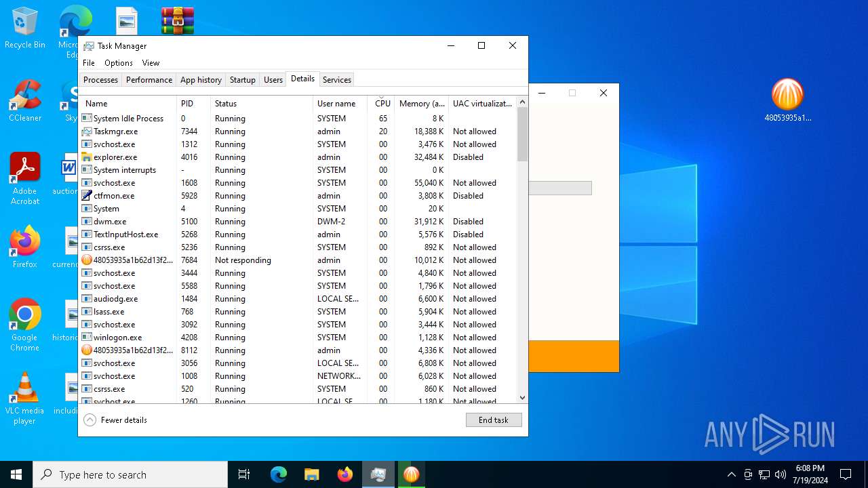The width and height of the screenshot is (868, 488).
Task: Open File Explorer in the taskbar
Action: tap(312, 474)
